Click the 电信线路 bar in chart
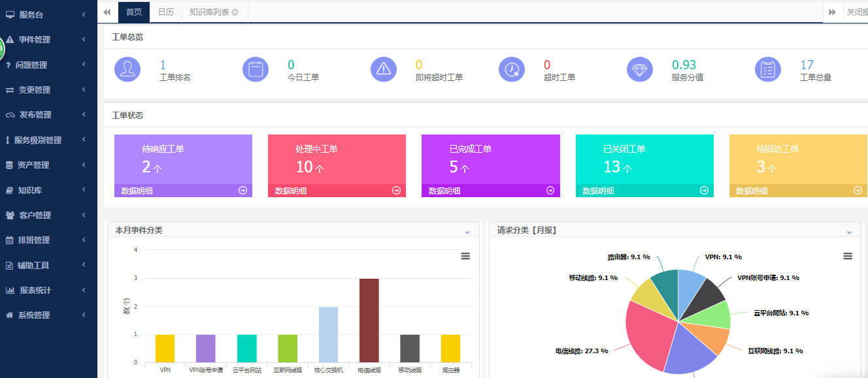Viewport: 868px width, 378px height. pos(369,320)
